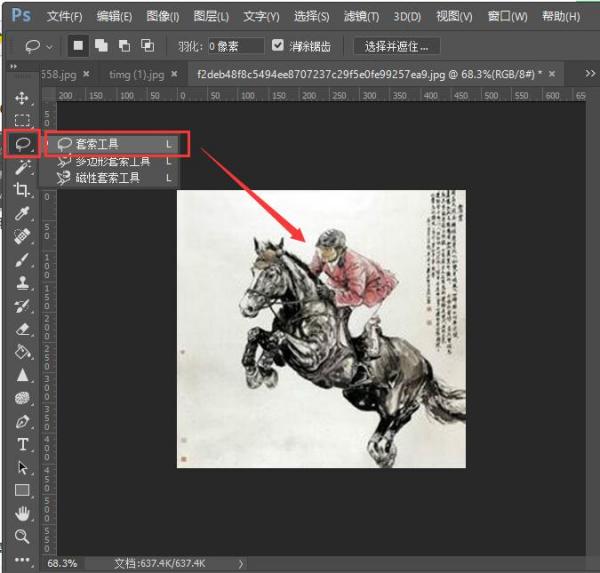Open the lasso tool preset picker

(38, 47)
